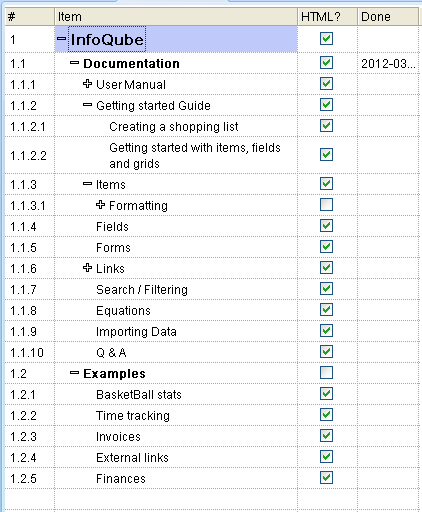Uncheck HTML checkbox for InfoQube row
This screenshot has height=512, width=422.
tap(326, 38)
